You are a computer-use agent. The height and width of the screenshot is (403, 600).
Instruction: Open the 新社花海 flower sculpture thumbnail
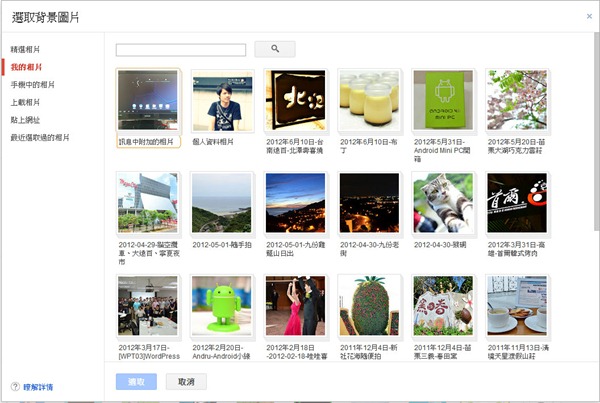coord(369,306)
